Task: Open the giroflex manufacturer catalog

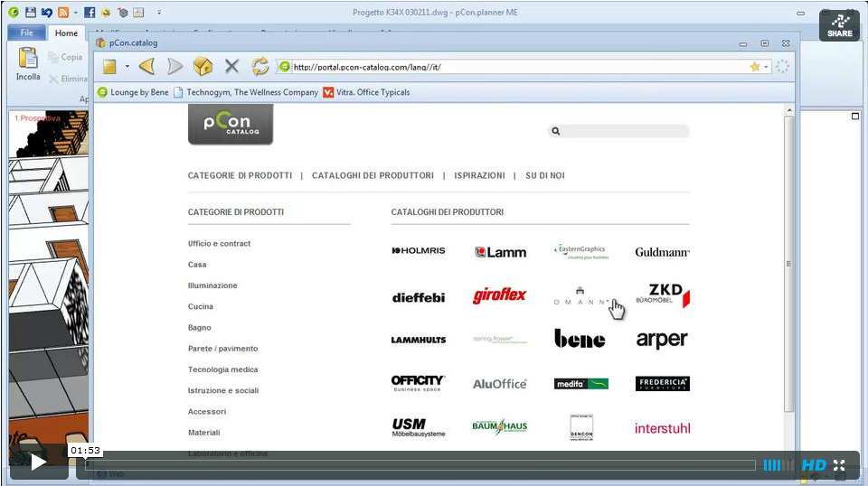Action: (x=500, y=295)
